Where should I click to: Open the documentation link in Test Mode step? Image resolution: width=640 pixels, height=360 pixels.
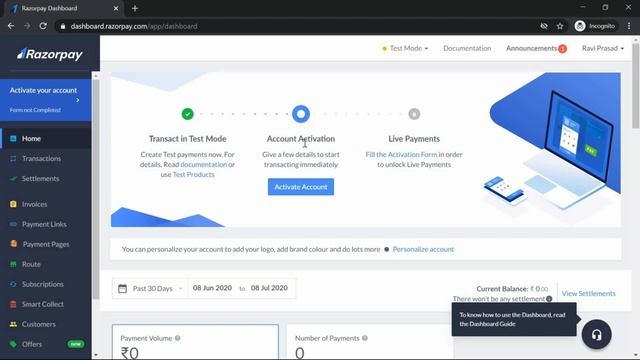coord(203,164)
